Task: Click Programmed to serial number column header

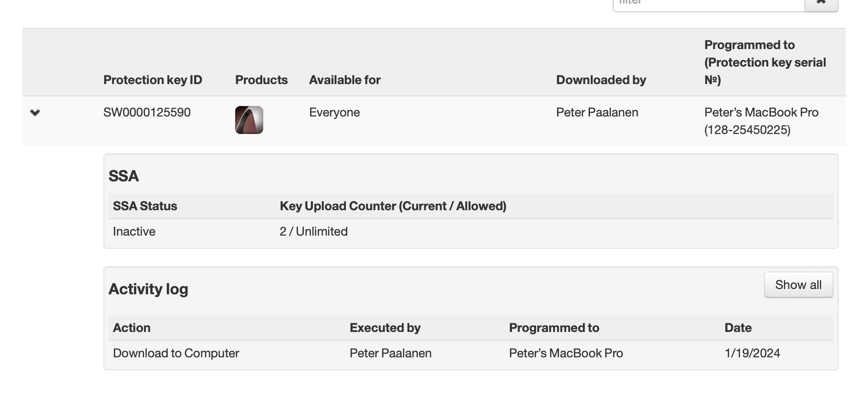Action: (765, 62)
